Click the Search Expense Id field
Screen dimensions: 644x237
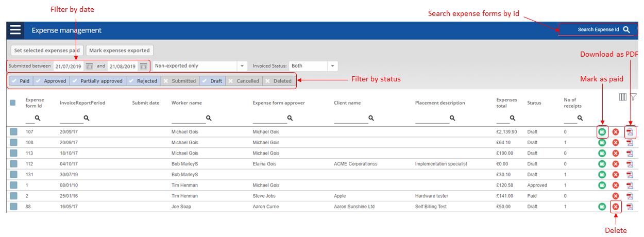[x=596, y=30]
